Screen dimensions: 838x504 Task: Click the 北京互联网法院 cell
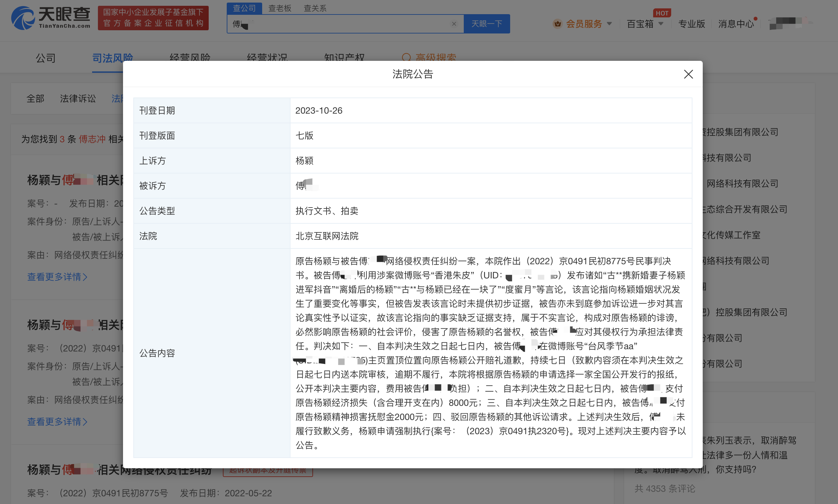coord(491,236)
